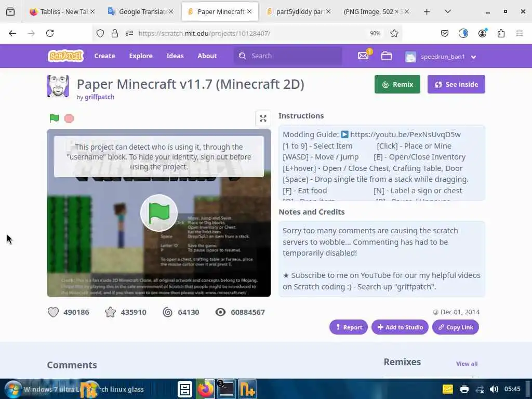The height and width of the screenshot is (399, 532).
Task: Click the volume speaker tray icon
Action: tap(494, 389)
